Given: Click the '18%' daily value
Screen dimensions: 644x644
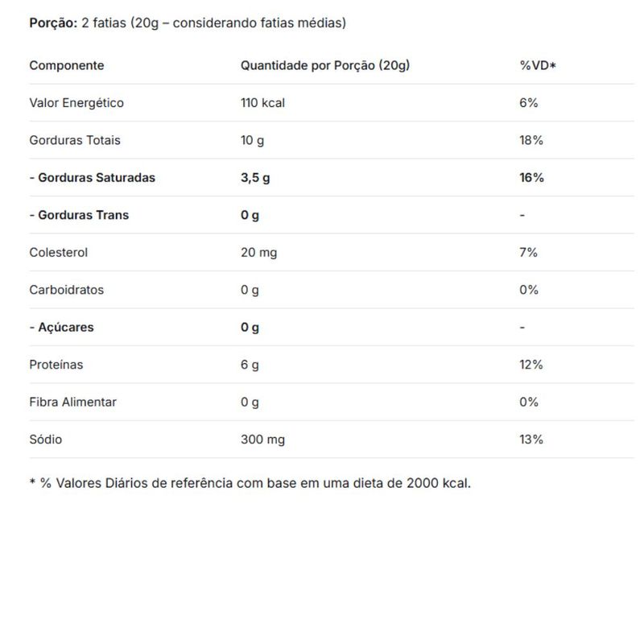Looking at the screenshot, I should point(531,140).
